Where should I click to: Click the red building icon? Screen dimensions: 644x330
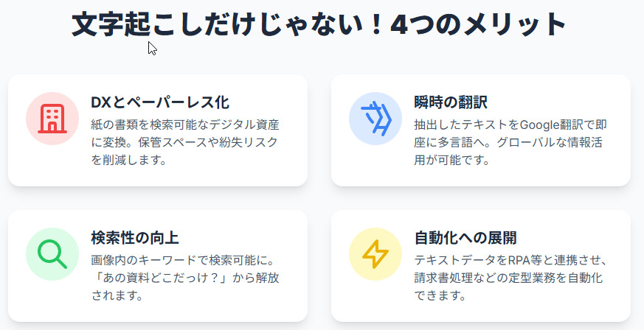52,119
